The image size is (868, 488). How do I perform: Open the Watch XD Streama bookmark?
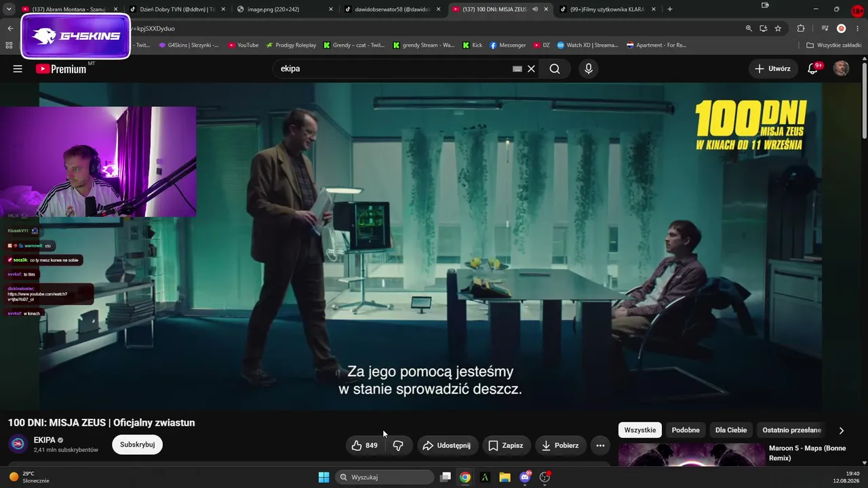[x=588, y=45]
